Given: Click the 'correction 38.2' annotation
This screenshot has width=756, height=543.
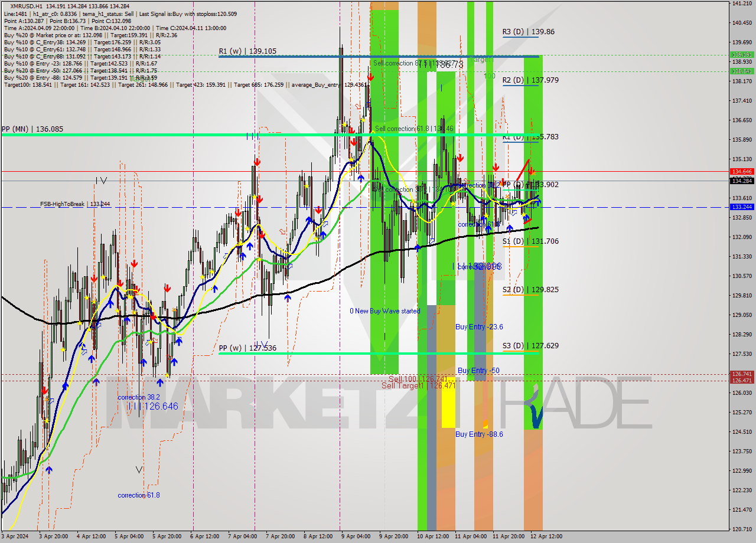Looking at the screenshot, I should tap(138, 397).
